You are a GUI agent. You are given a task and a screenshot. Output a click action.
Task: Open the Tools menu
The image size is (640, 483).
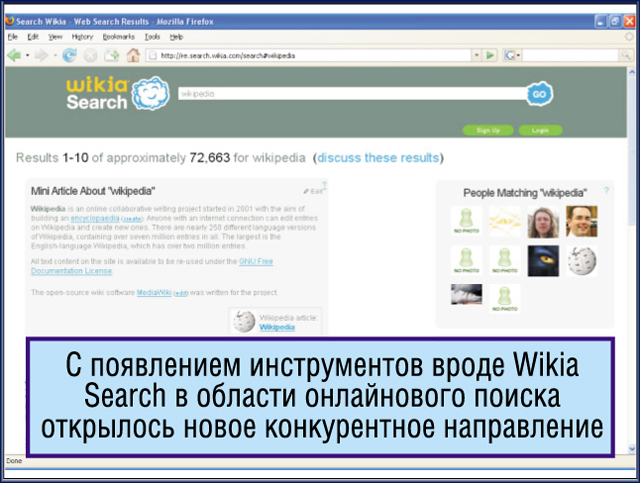pyautogui.click(x=152, y=37)
